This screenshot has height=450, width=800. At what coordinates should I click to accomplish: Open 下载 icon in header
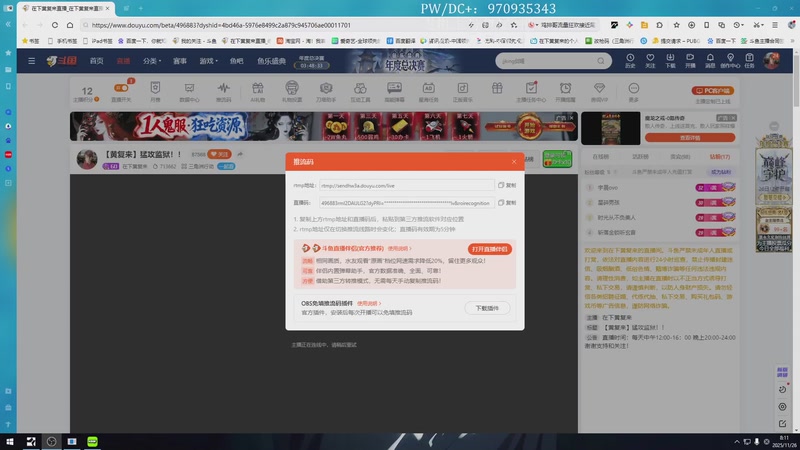pyautogui.click(x=670, y=61)
